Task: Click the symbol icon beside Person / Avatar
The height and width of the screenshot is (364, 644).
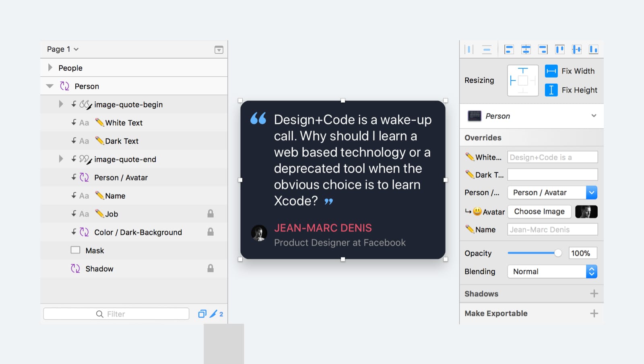Action: [84, 177]
